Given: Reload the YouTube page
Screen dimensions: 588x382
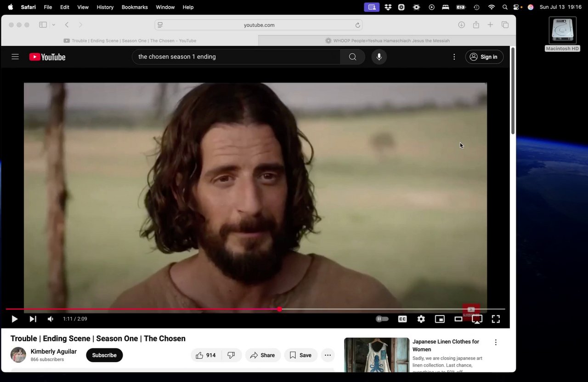Looking at the screenshot, I should (x=357, y=25).
